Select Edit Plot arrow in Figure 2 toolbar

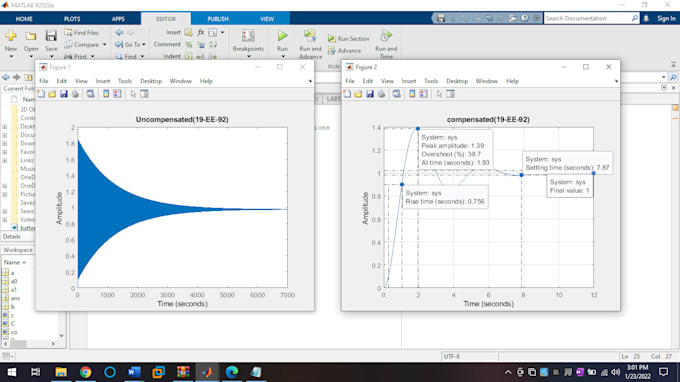pos(439,94)
